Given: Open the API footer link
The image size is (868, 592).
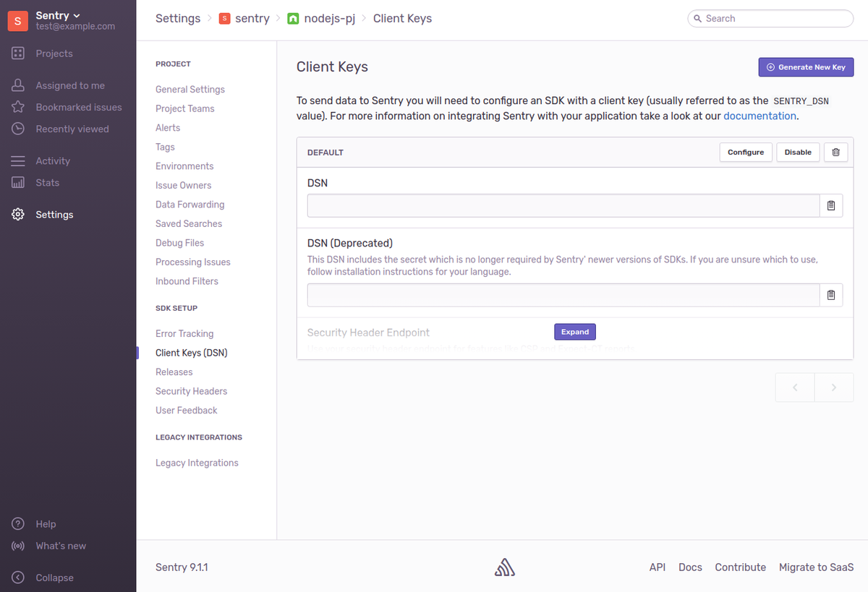Looking at the screenshot, I should (x=658, y=567).
